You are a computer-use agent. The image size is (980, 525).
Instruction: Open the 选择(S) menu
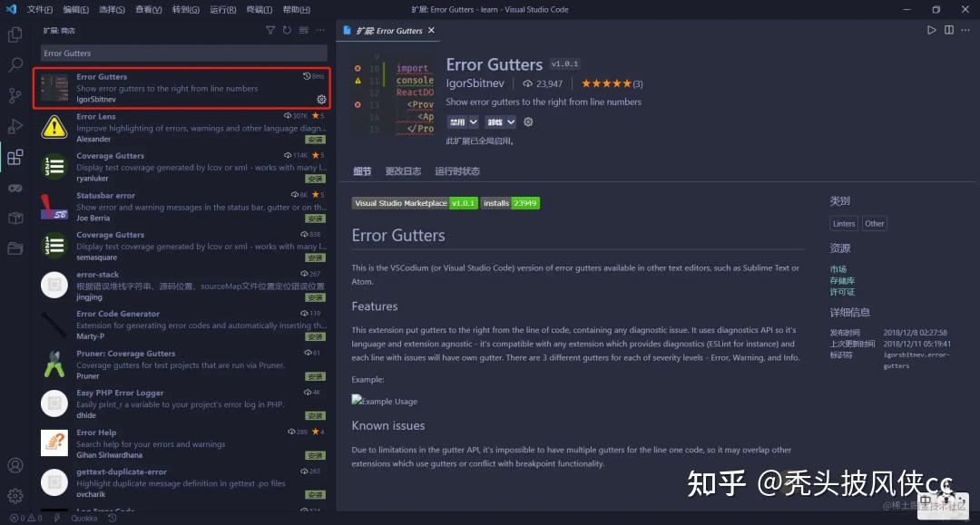112,9
